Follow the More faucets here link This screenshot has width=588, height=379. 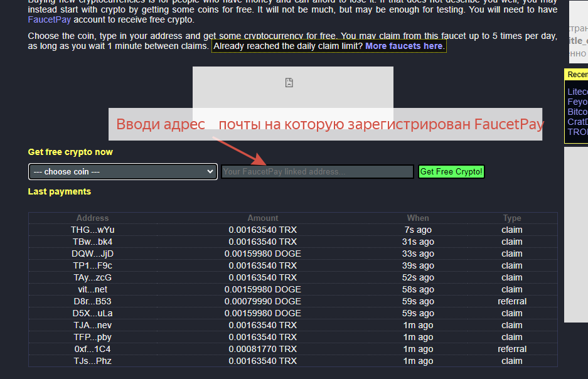(x=404, y=46)
